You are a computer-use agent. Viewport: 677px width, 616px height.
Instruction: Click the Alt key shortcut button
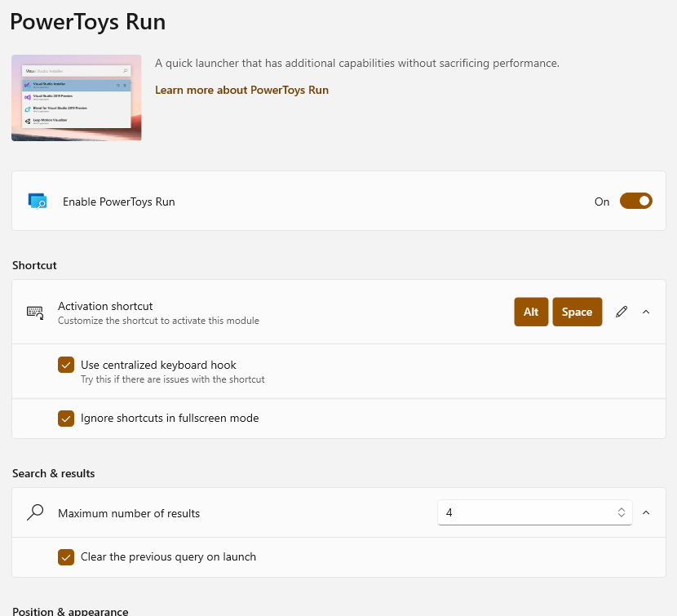(531, 312)
